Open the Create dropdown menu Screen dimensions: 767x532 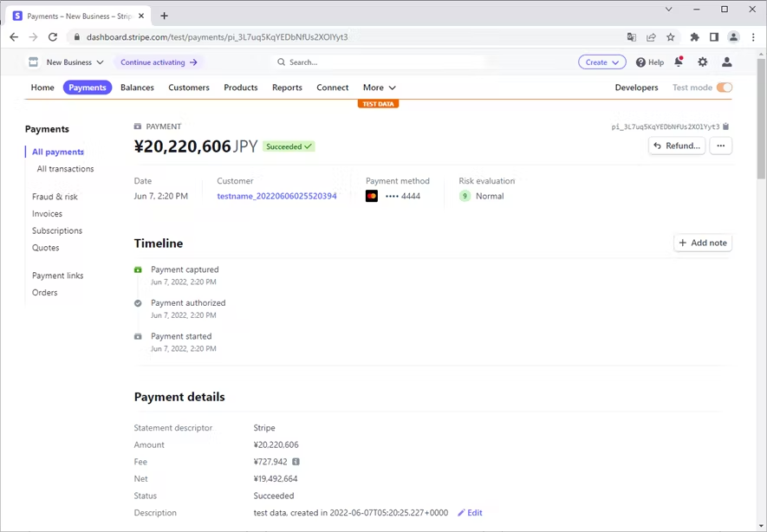point(601,62)
